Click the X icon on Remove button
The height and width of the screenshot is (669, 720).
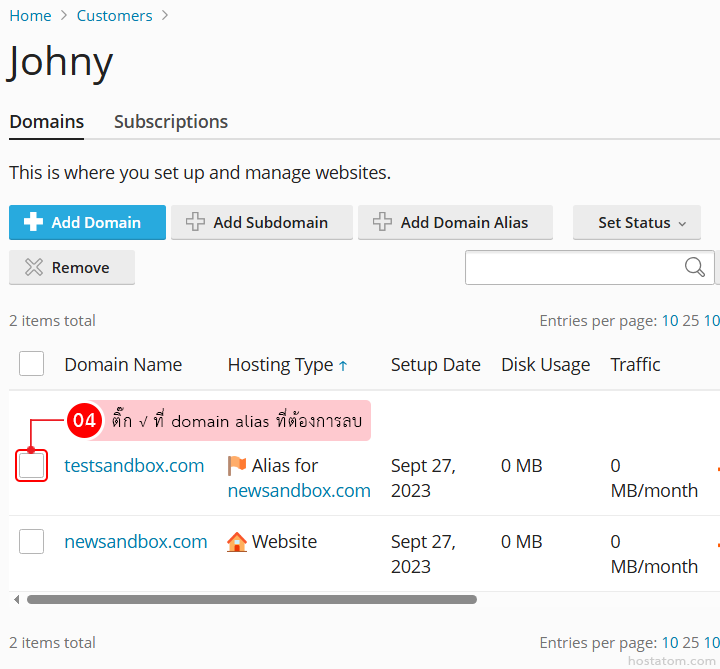(34, 267)
